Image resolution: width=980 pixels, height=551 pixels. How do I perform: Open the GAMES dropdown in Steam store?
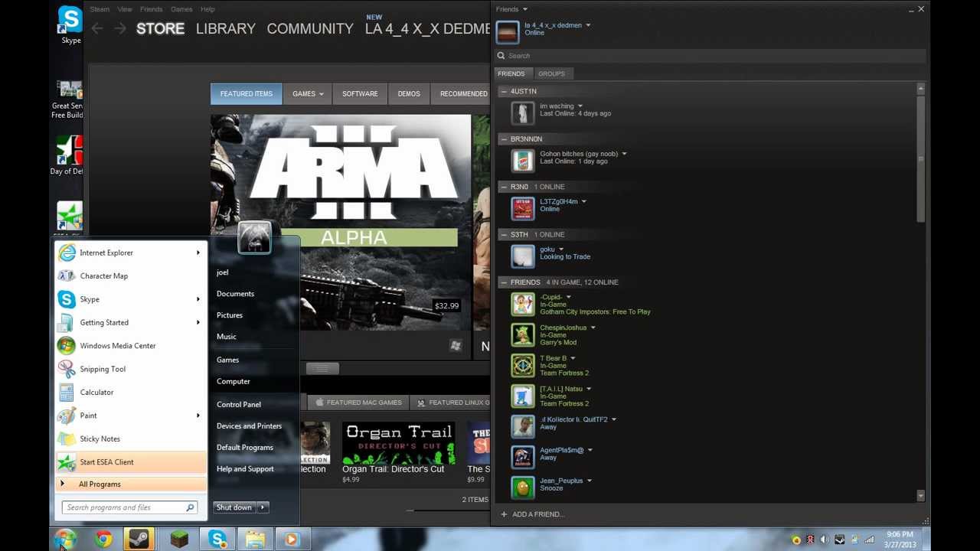(308, 94)
